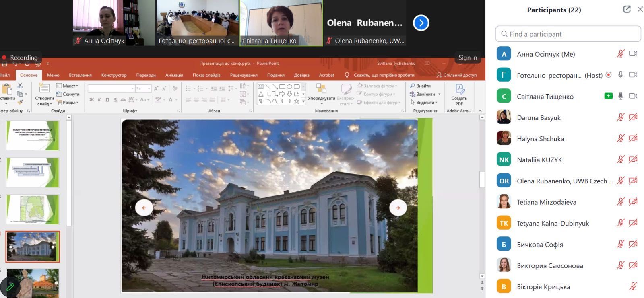Click Спільний доступ share button

[x=457, y=75]
